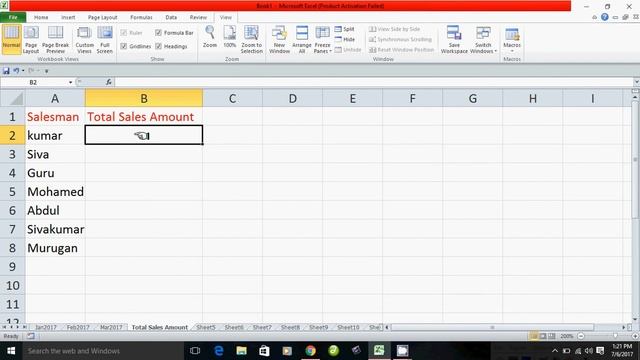Select cell containing 'Murugan'
This screenshot has width=640, height=360.
point(55,248)
